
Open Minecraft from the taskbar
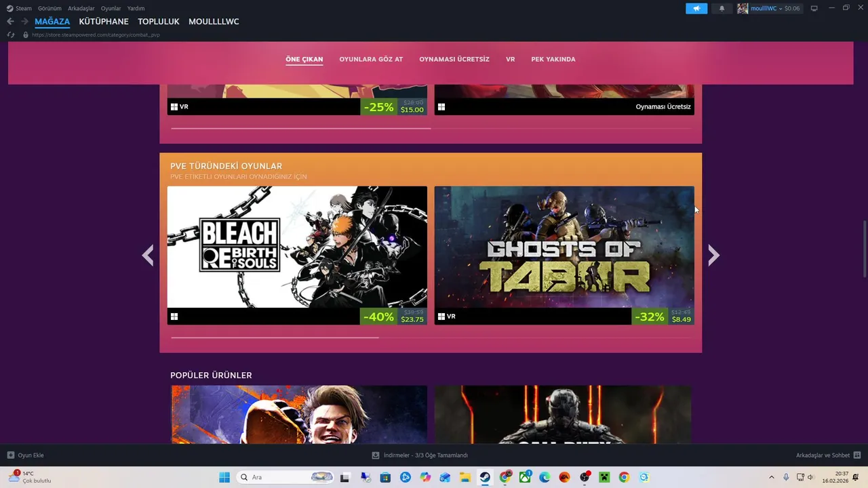pyautogui.click(x=604, y=477)
